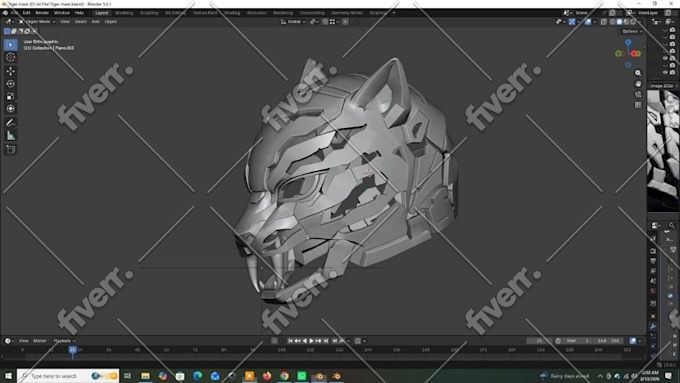Play the animation in reverse

point(304,341)
